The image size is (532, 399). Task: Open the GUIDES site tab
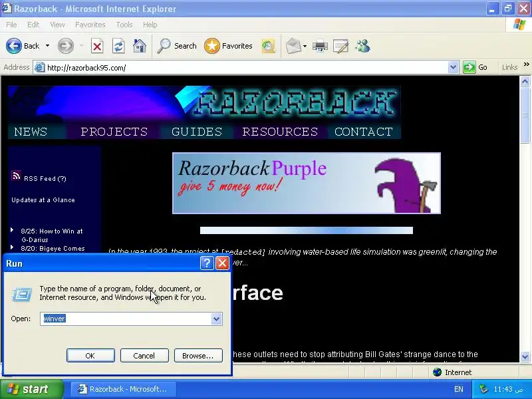tap(197, 132)
